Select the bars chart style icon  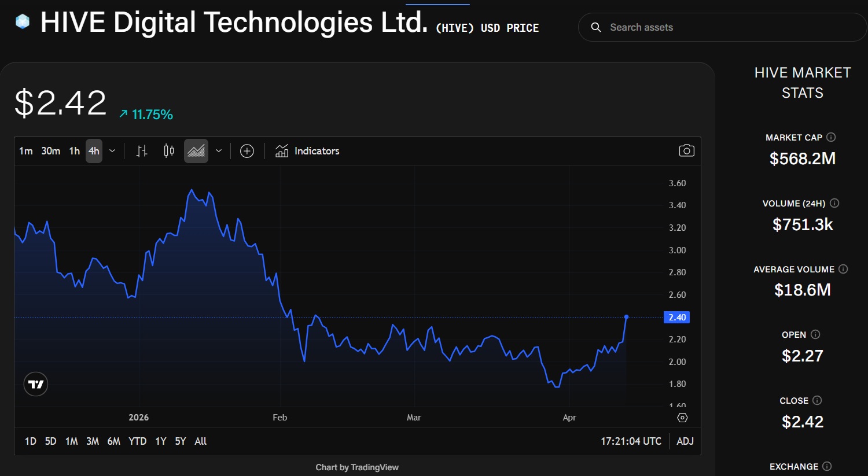click(x=142, y=151)
